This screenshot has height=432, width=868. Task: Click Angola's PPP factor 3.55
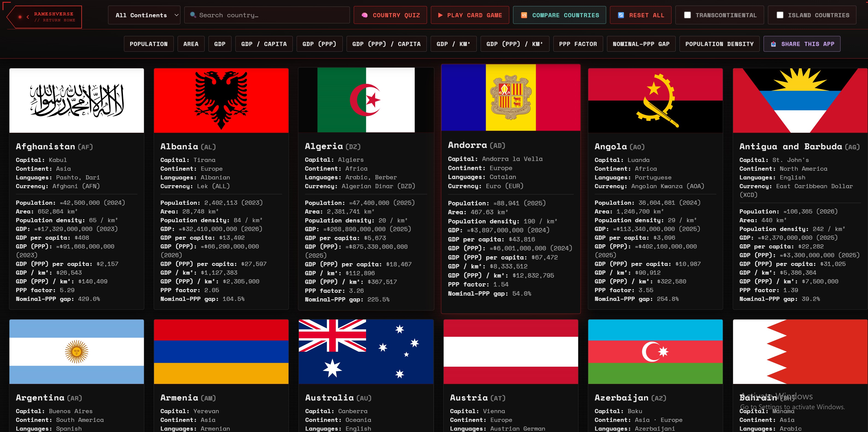tap(646, 290)
